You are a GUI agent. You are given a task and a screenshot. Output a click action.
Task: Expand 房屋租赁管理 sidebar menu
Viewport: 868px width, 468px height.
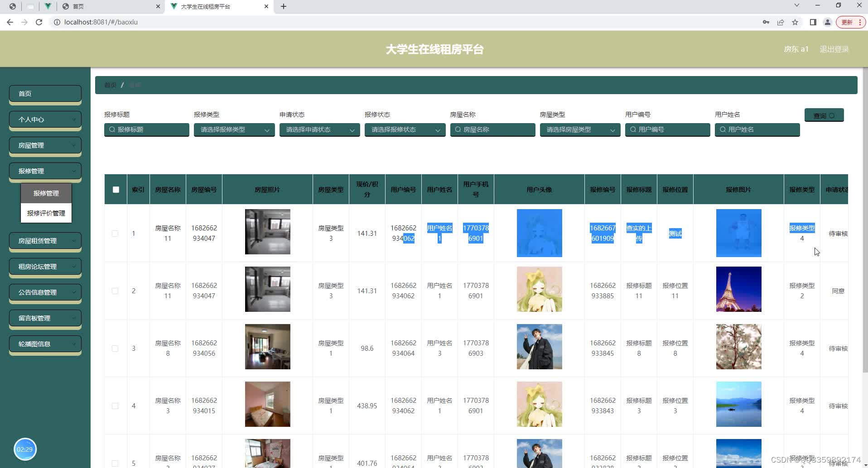point(45,241)
